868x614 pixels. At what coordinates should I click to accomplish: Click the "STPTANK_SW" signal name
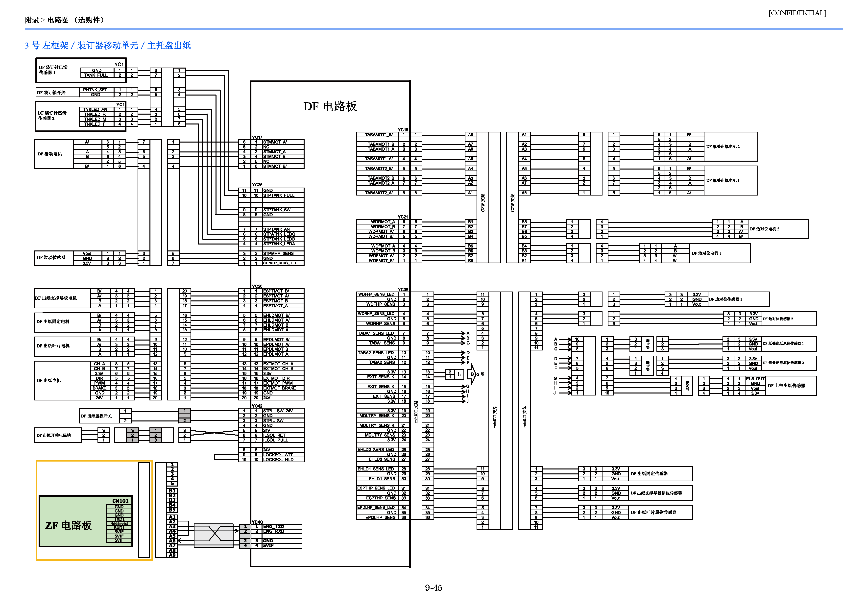click(x=277, y=210)
